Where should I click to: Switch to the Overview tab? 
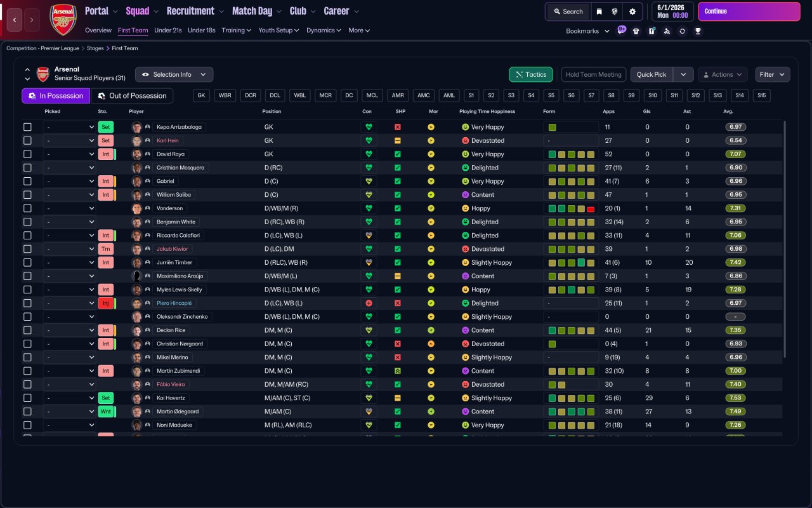[98, 30]
